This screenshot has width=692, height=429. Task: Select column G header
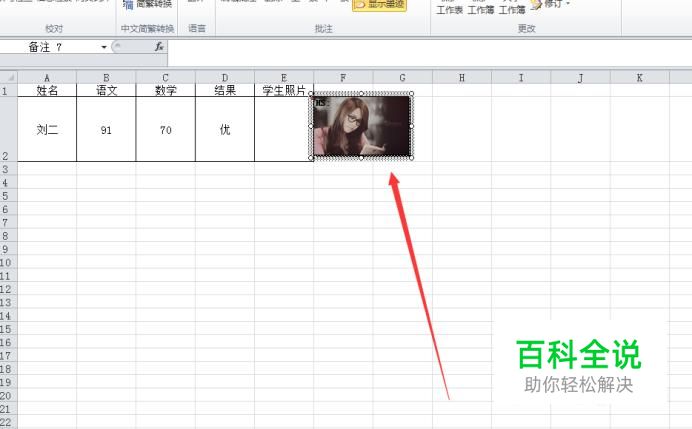402,78
